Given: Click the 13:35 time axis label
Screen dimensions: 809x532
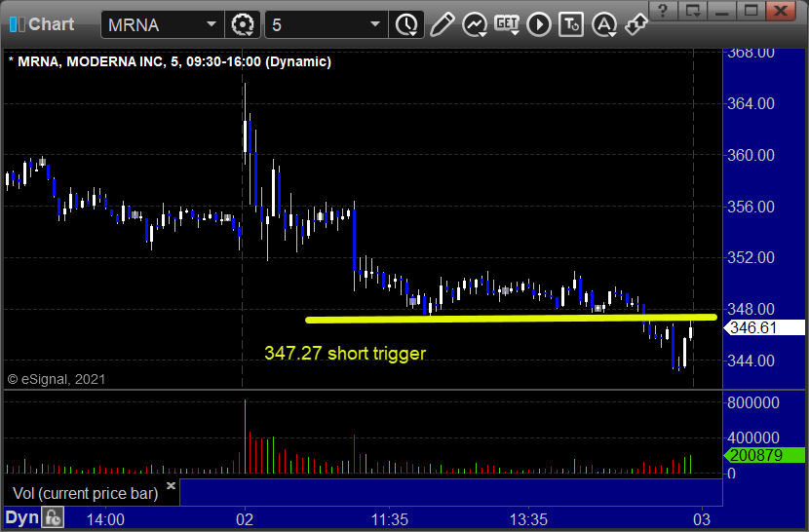Looking at the screenshot, I should 528,519.
